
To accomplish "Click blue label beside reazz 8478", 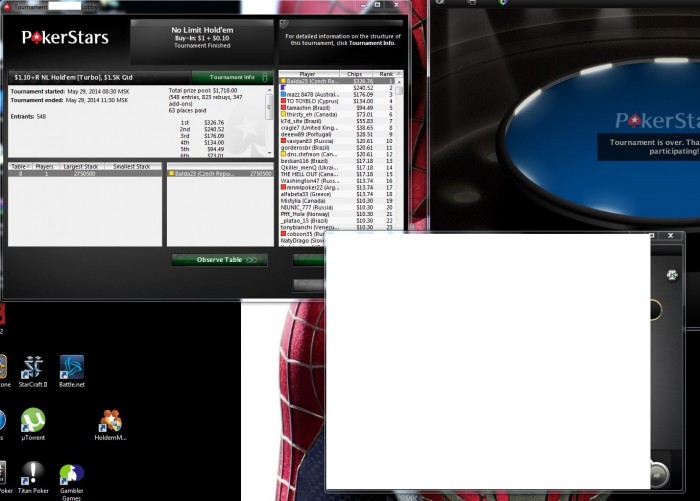I will coord(283,95).
